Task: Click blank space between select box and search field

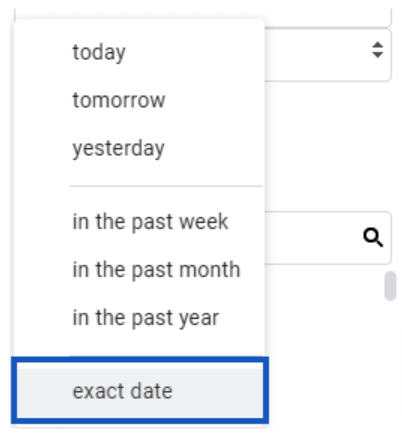Action: click(328, 147)
